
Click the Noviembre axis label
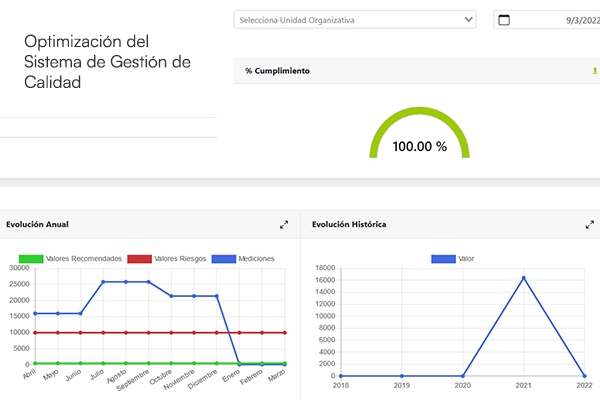(179, 380)
